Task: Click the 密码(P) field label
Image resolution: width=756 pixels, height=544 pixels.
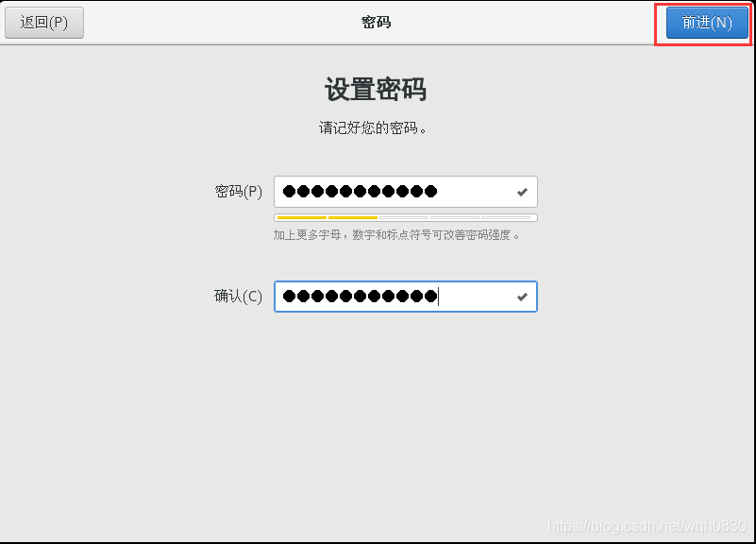Action: 238,192
